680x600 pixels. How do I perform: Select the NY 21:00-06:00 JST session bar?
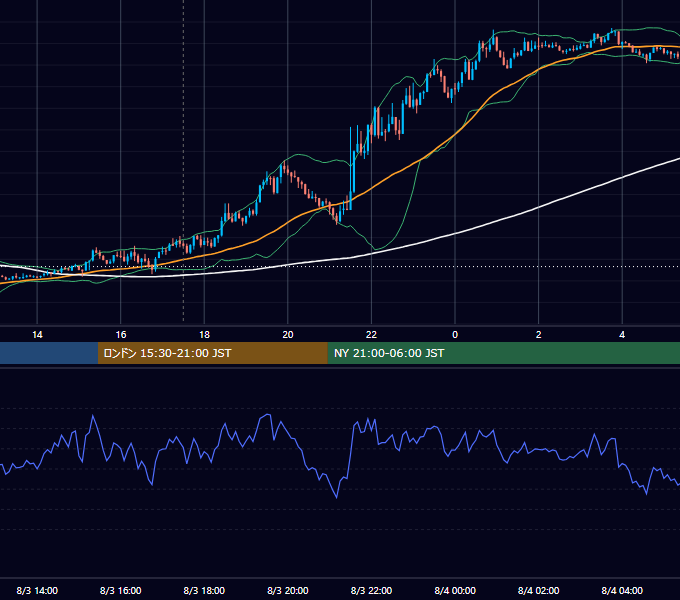coord(503,353)
